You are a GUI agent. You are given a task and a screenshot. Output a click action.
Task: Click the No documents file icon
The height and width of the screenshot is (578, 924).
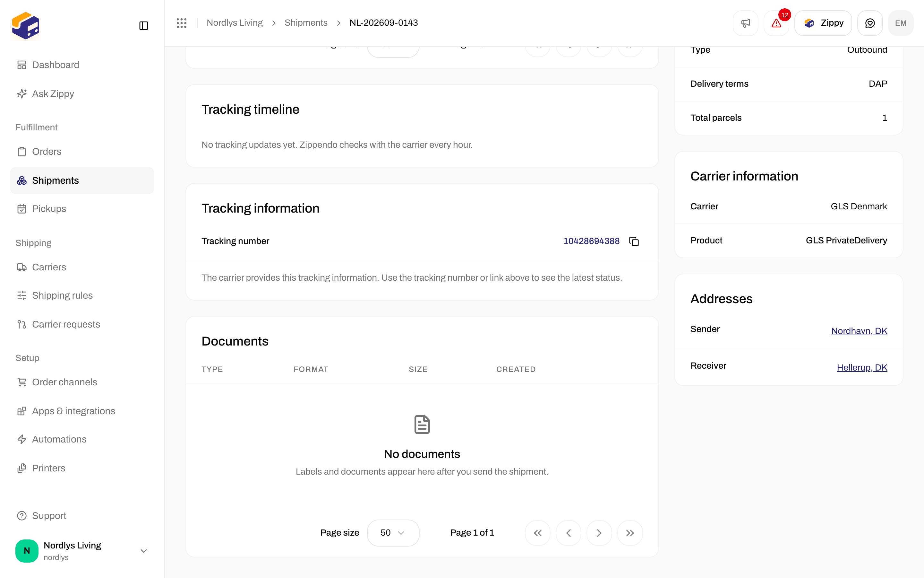422,424
